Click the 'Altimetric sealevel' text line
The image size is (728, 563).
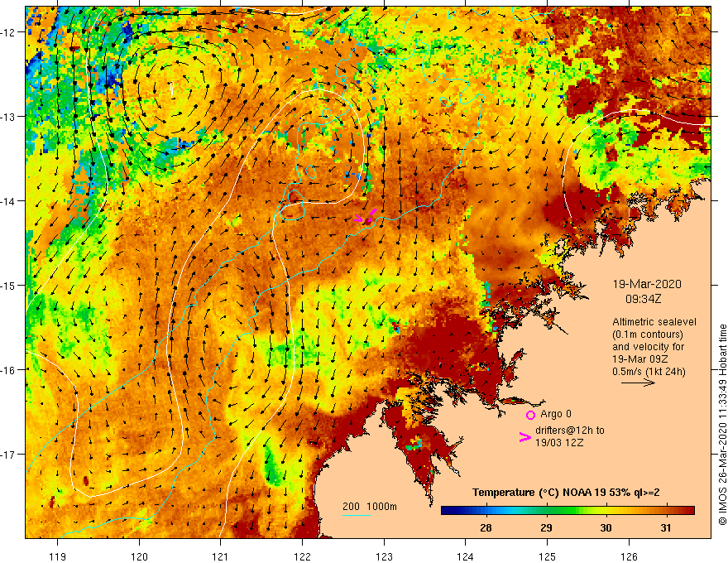(654, 322)
